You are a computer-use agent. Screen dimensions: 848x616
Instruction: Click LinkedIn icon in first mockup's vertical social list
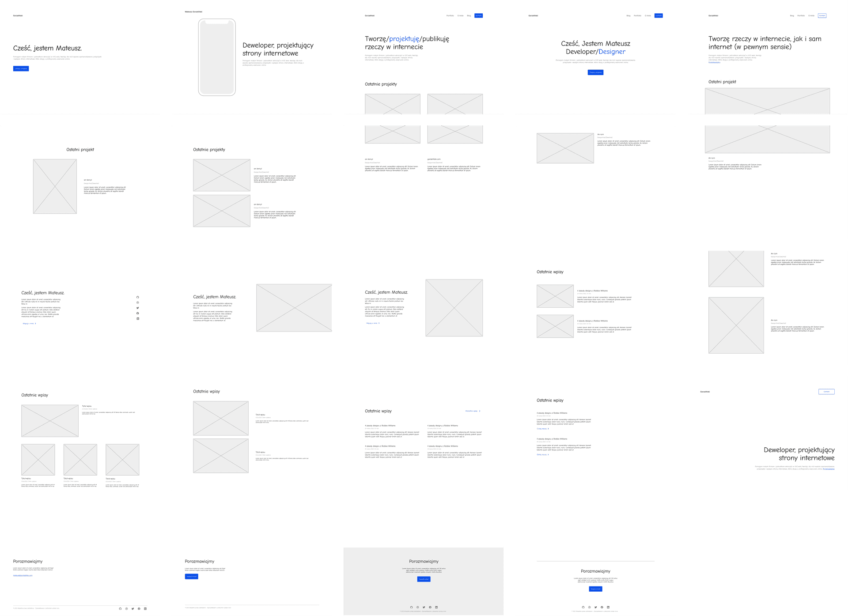click(x=138, y=318)
